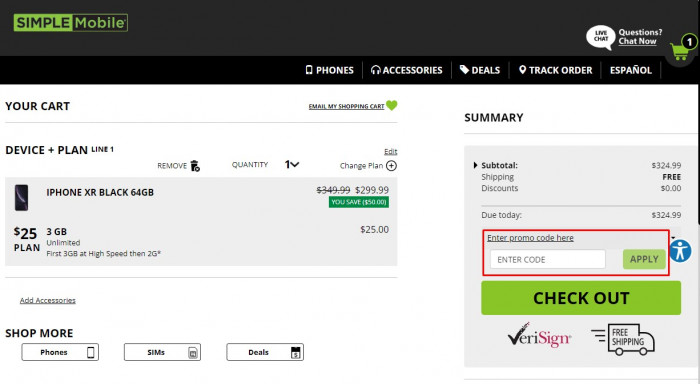Click the Chat Now link
Screen dimensions: 700x384
point(638,41)
